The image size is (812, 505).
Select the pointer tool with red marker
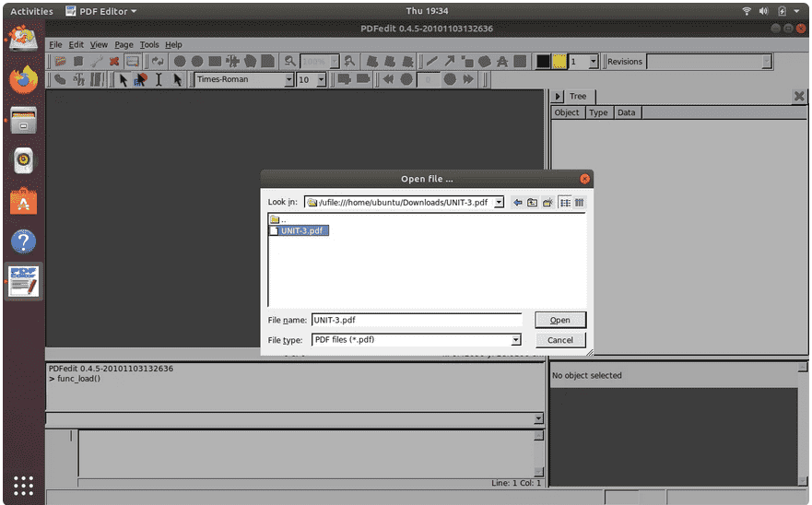point(140,79)
